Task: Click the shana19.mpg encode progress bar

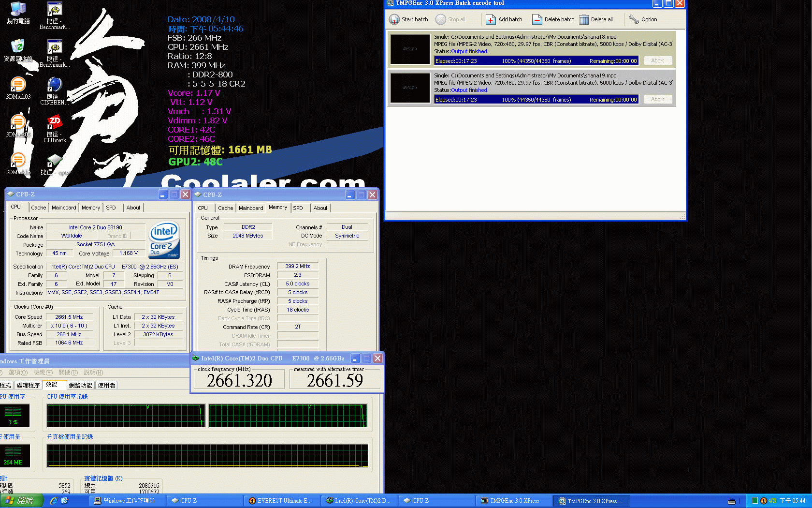Action: [x=536, y=100]
